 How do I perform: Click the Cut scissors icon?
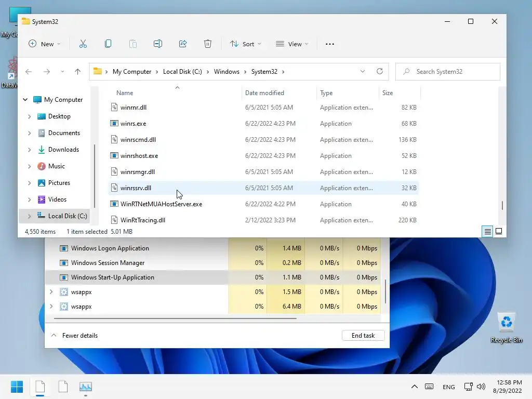(83, 44)
